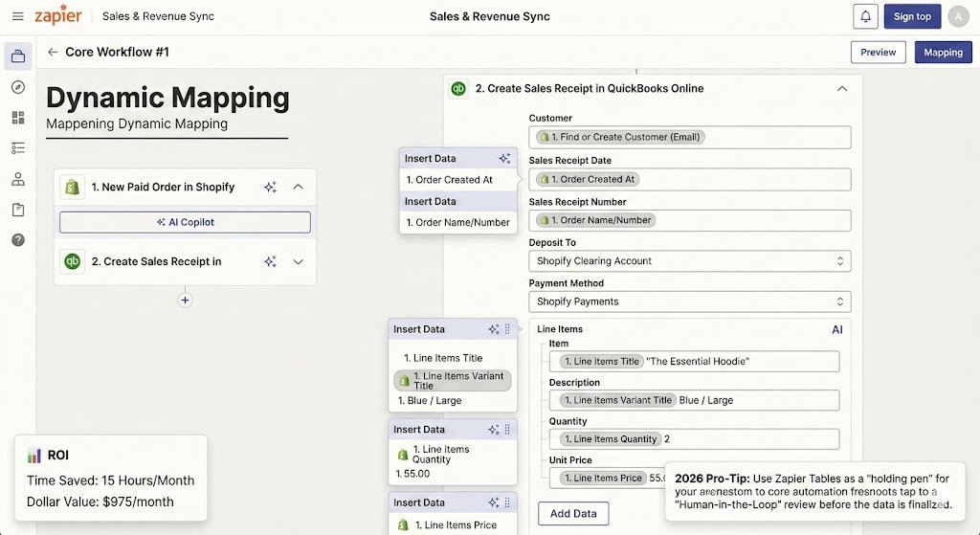The width and height of the screenshot is (980, 535).
Task: Collapse the New Paid Order in Shopify step
Action: coord(298,188)
